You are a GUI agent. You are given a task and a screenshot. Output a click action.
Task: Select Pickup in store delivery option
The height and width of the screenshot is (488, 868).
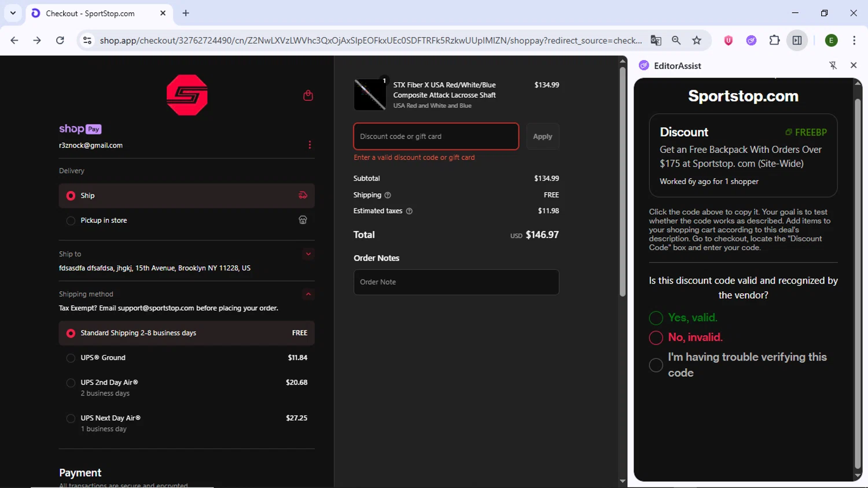point(187,221)
